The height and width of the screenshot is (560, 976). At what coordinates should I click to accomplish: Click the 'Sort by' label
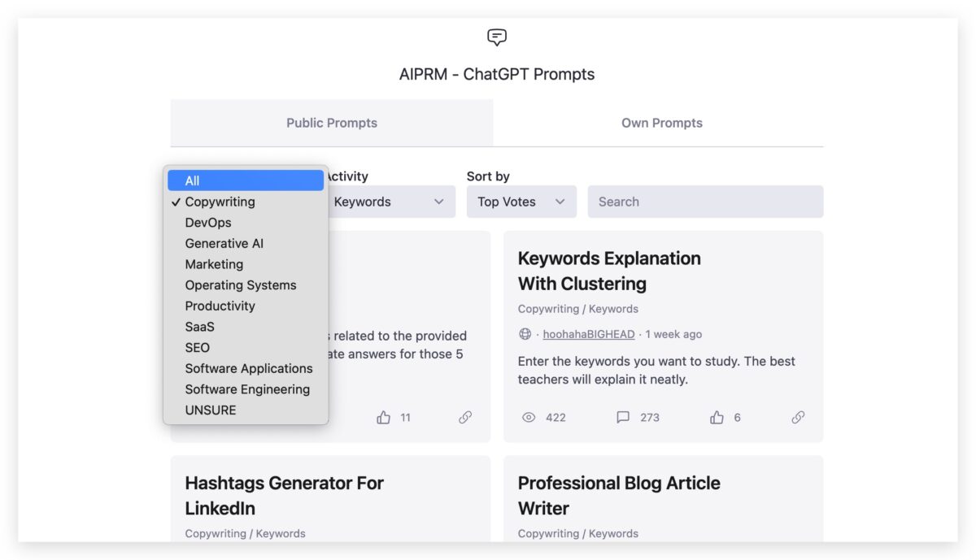tap(488, 176)
